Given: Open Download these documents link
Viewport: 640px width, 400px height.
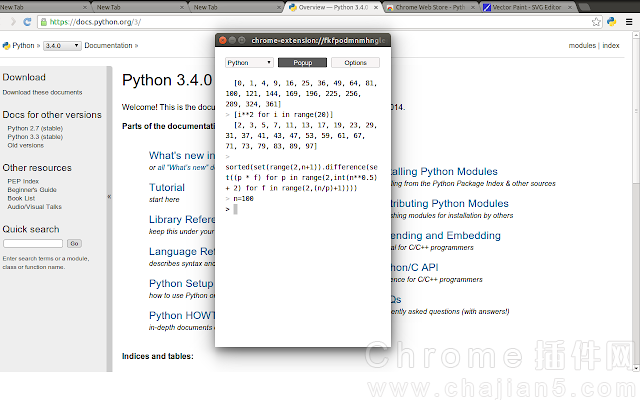Looking at the screenshot, I should pyautogui.click(x=42, y=93).
